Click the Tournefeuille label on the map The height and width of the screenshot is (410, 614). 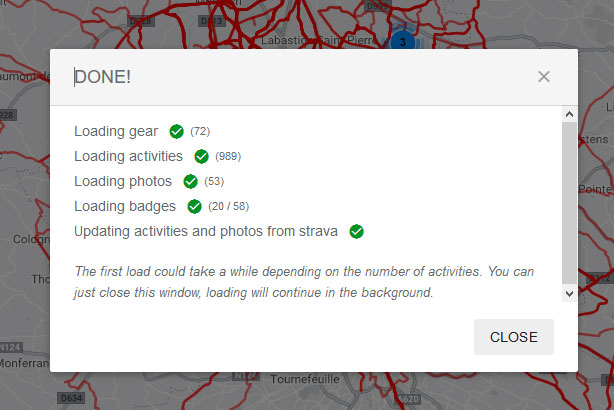(305, 379)
